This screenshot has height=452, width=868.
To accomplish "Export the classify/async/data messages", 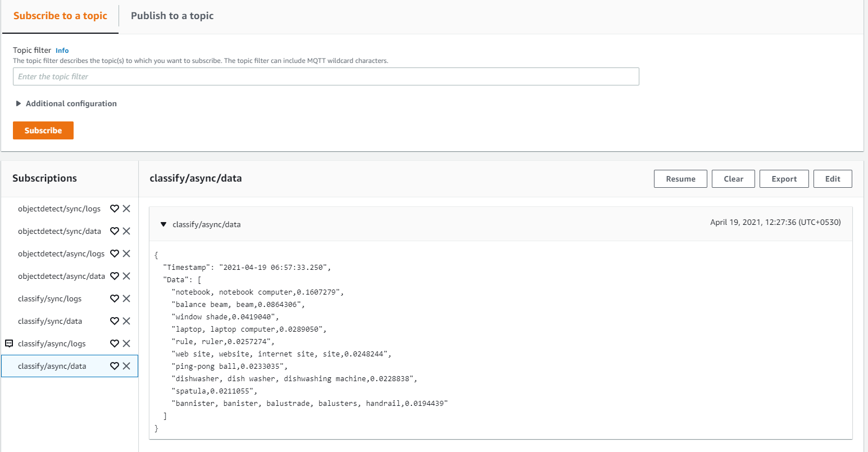I will (784, 179).
